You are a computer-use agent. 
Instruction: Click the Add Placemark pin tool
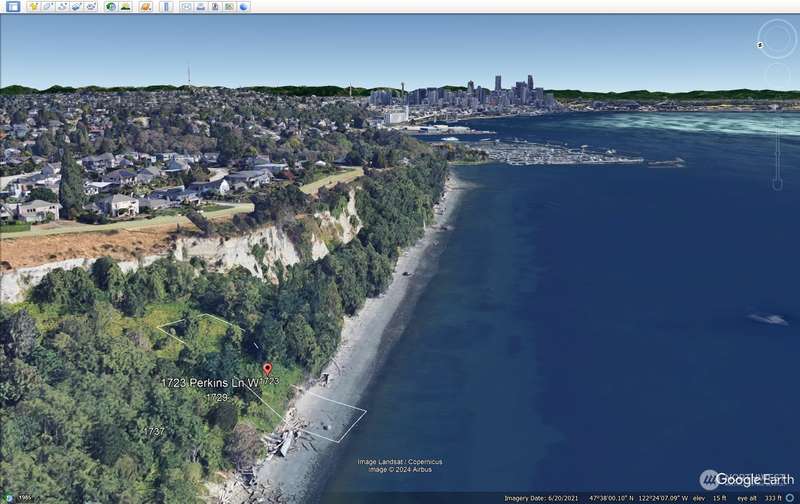click(33, 6)
